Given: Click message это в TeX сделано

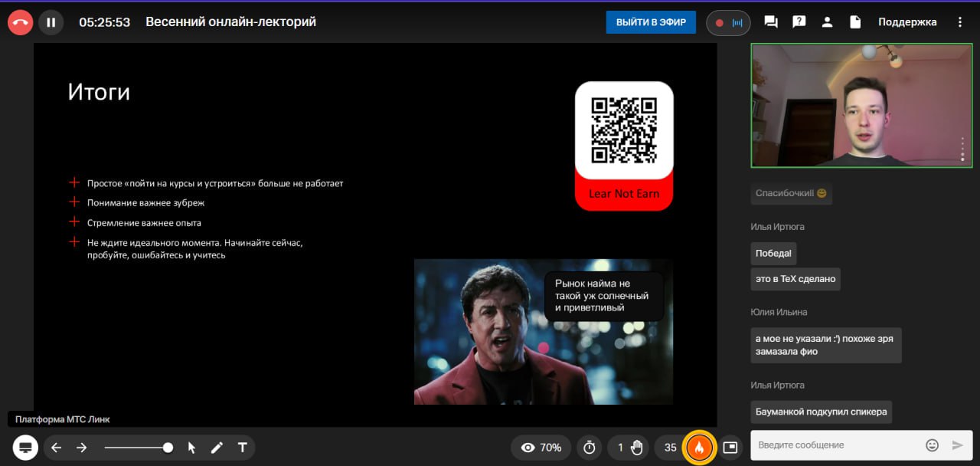Looking at the screenshot, I should (795, 279).
